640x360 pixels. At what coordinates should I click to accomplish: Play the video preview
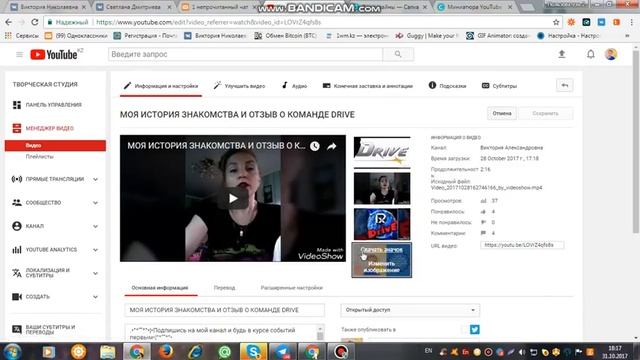click(233, 198)
